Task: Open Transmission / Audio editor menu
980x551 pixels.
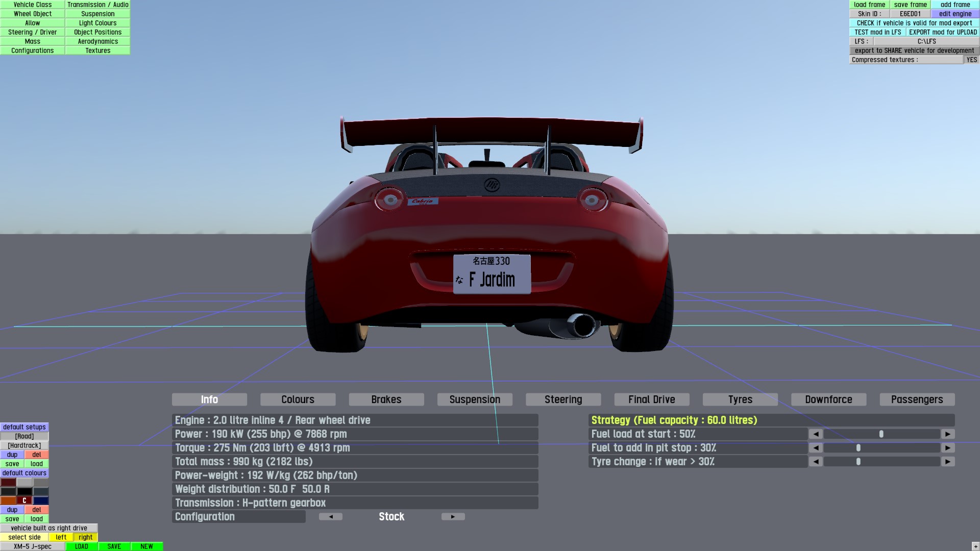Action: pyautogui.click(x=97, y=5)
